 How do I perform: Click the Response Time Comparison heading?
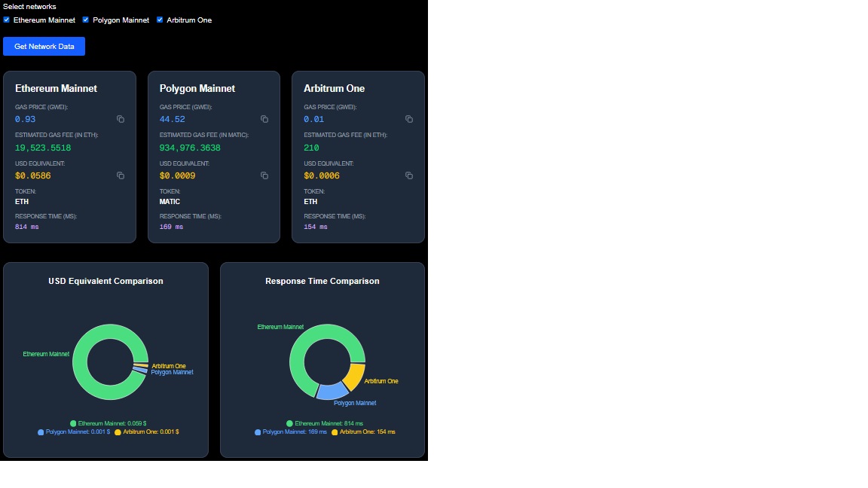[x=322, y=281]
